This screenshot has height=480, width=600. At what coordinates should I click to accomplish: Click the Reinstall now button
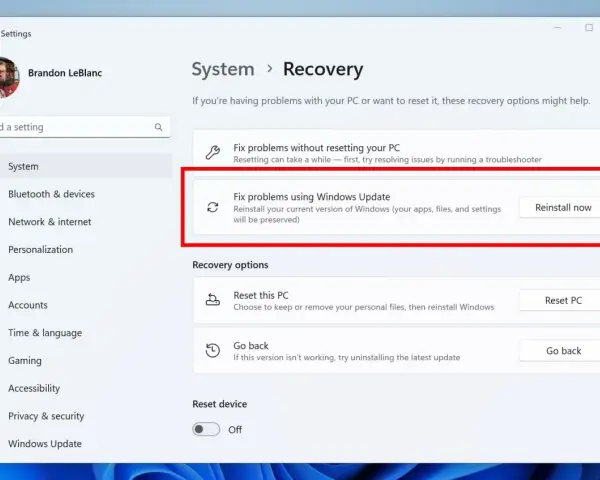560,207
